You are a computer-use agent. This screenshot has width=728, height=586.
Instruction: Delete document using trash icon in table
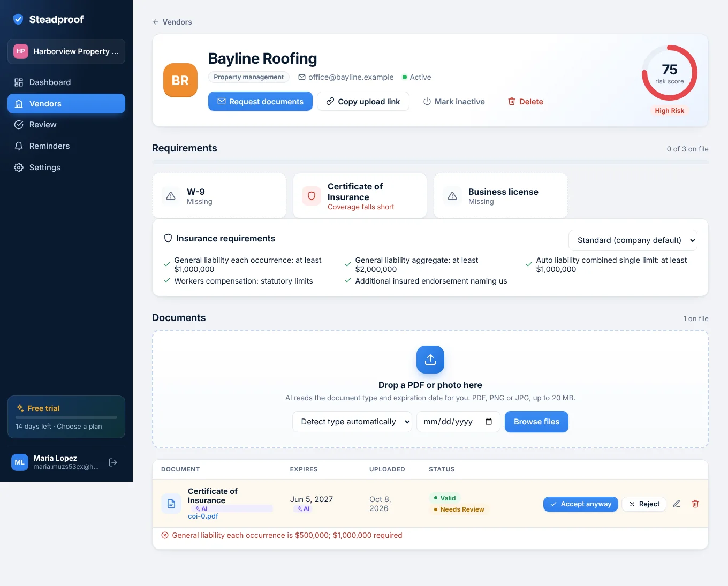[x=695, y=504]
